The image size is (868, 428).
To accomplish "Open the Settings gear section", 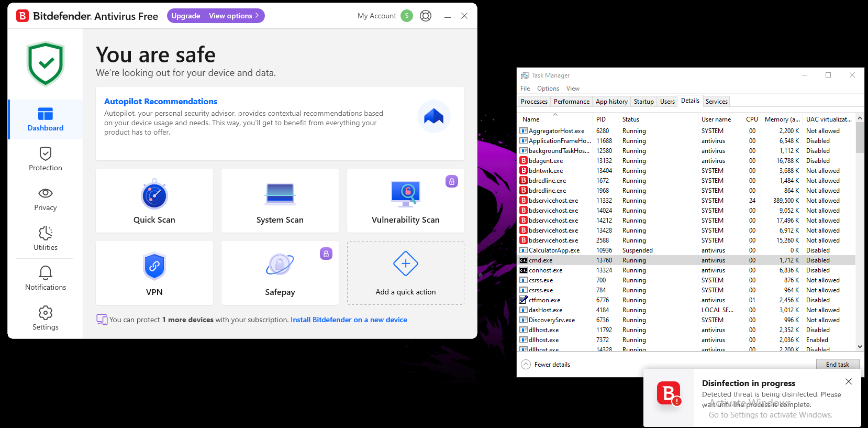I will tap(46, 319).
